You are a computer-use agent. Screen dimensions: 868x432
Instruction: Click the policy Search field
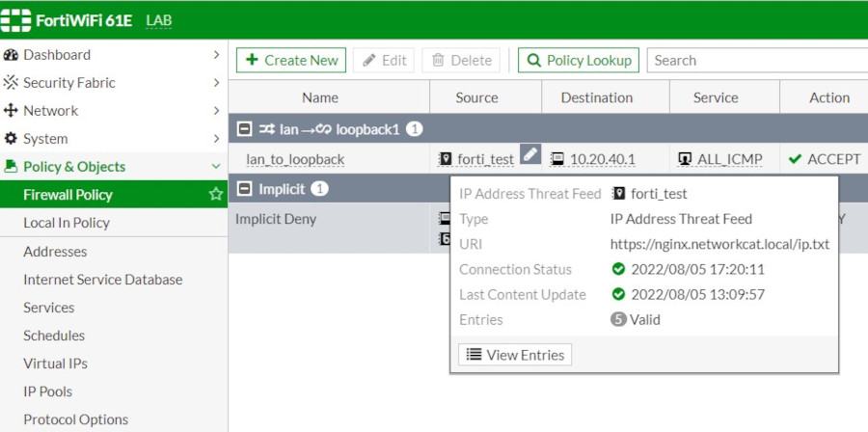click(757, 61)
